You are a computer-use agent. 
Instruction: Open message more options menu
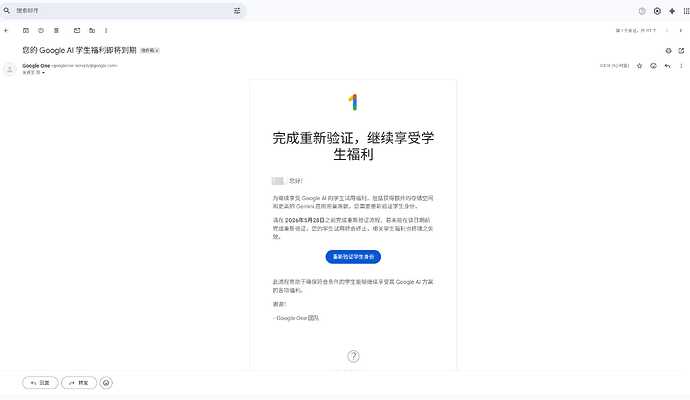(x=681, y=66)
